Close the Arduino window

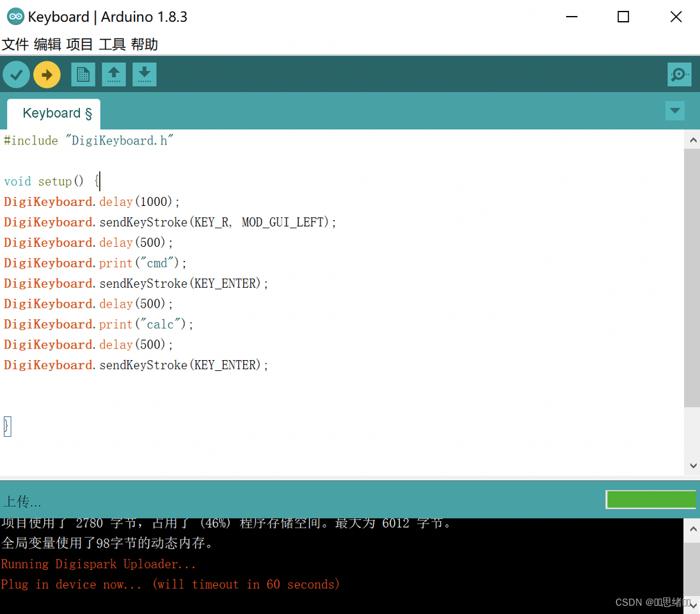[x=676, y=17]
